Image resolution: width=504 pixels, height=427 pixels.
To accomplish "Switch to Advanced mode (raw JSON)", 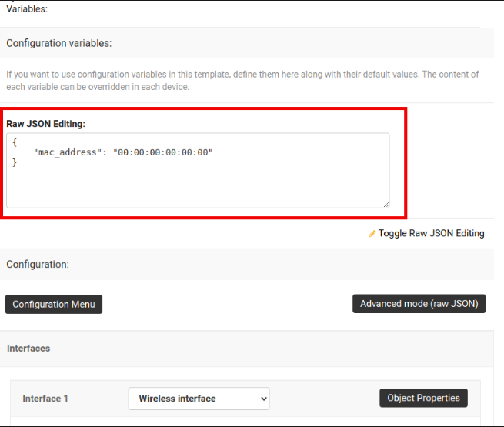I will 419,304.
